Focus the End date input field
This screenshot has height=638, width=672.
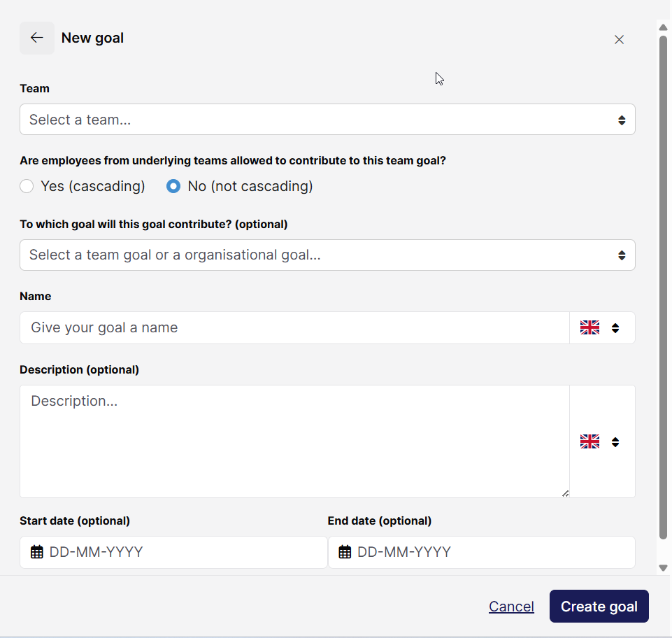click(481, 552)
